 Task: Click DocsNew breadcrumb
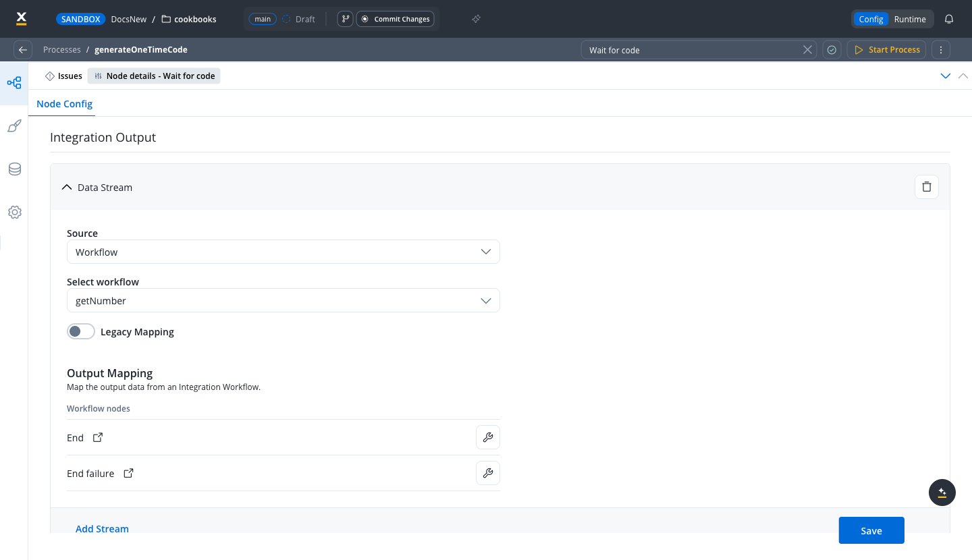pos(128,19)
